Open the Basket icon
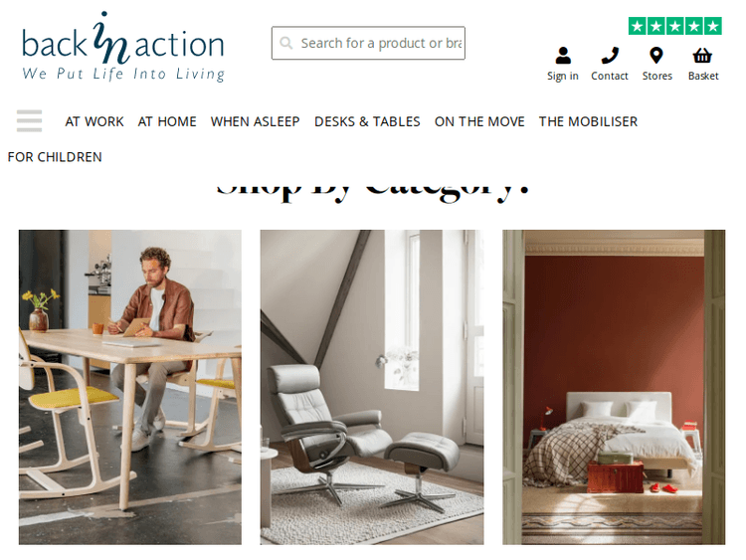746x560 pixels. click(702, 56)
